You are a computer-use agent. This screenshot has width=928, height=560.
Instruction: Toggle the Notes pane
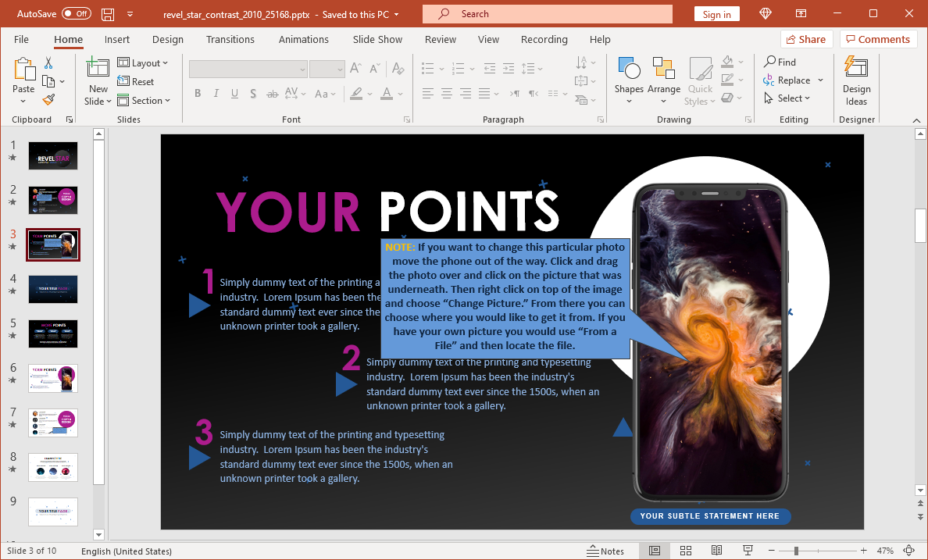coord(605,551)
